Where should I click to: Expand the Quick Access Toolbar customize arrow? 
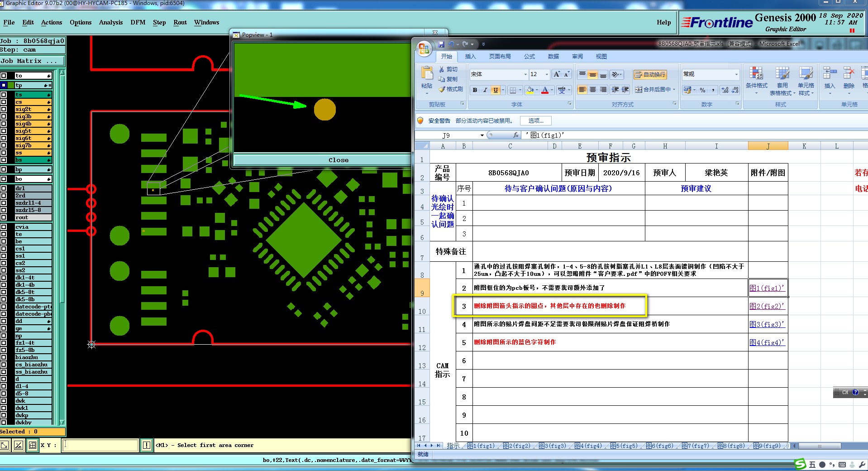(483, 44)
